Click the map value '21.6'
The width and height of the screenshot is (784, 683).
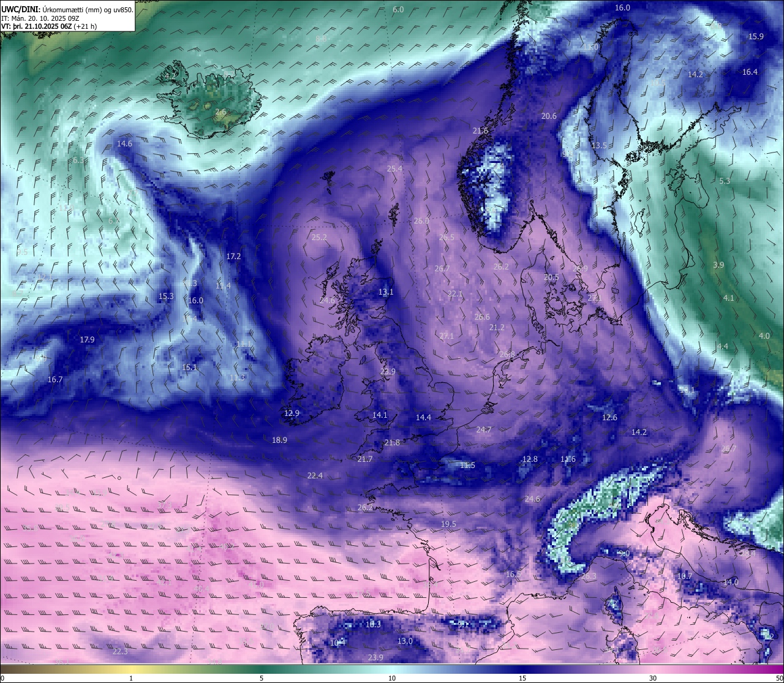tap(481, 131)
